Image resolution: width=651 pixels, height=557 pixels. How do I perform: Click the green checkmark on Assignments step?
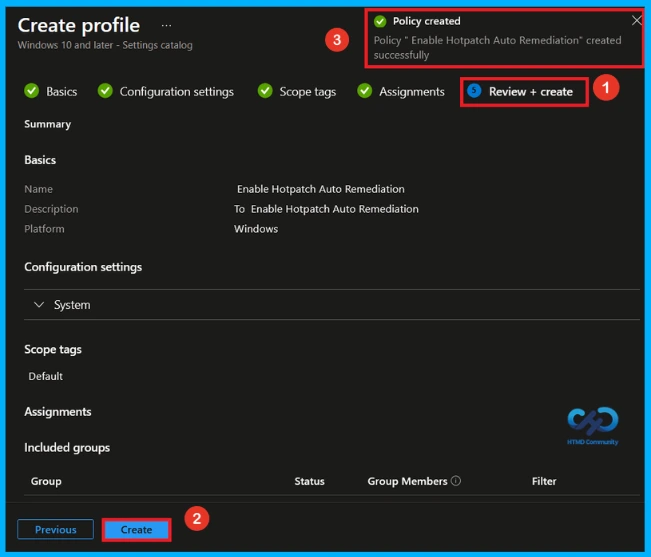[x=365, y=91]
